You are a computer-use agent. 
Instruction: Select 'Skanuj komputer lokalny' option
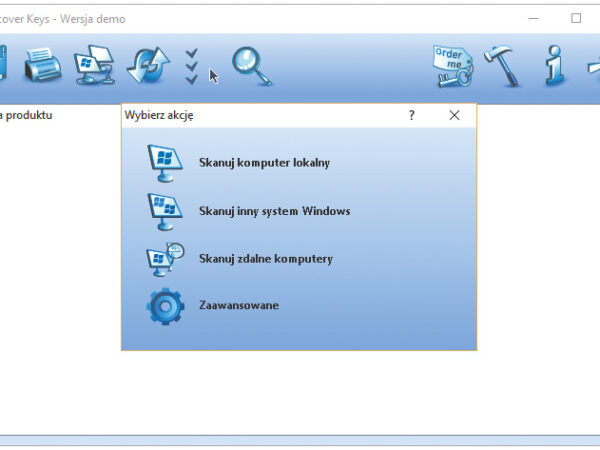tap(264, 162)
